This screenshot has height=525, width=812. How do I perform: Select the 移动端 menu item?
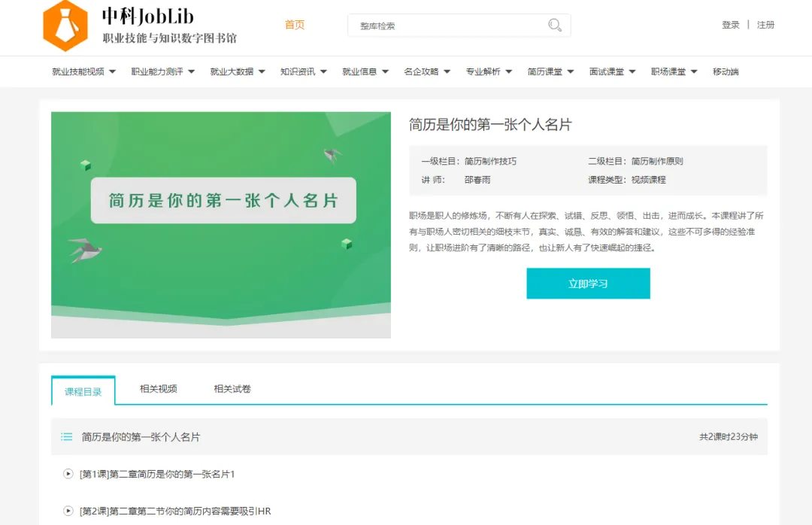[726, 72]
